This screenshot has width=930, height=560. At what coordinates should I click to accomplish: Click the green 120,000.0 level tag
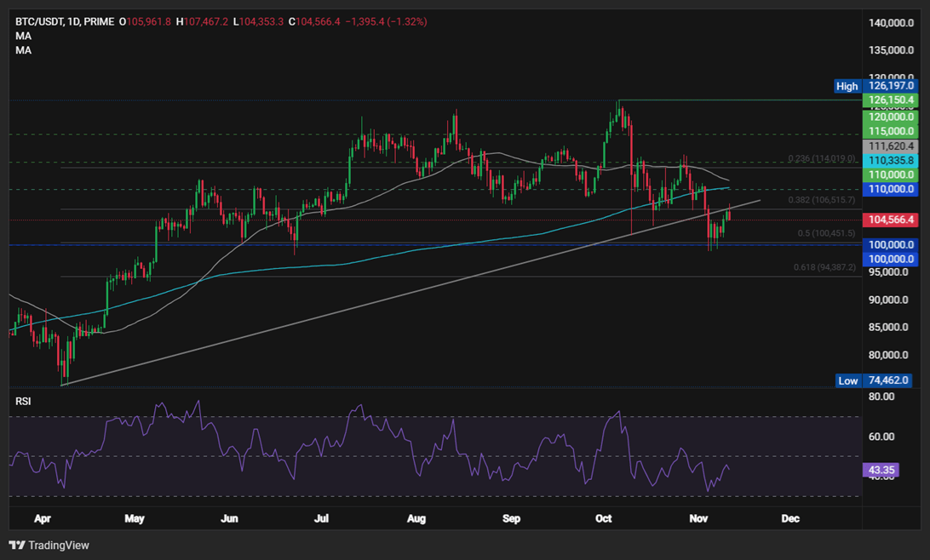[x=890, y=116]
